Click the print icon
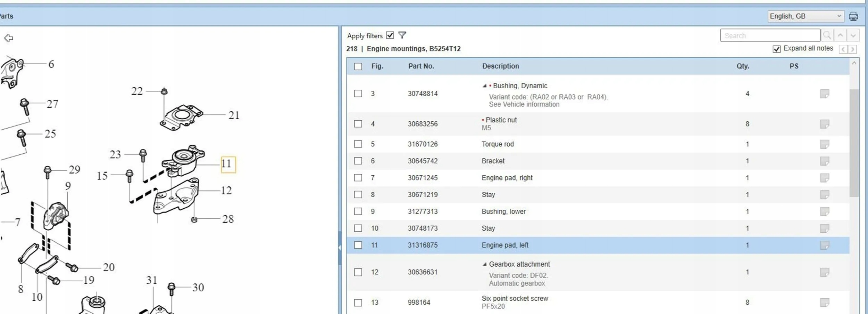This screenshot has height=314, width=868. [x=853, y=16]
